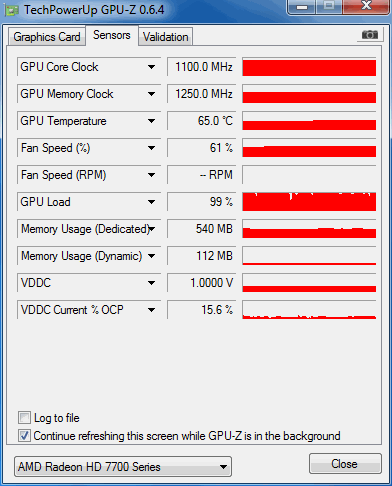The width and height of the screenshot is (392, 486).
Task: Uncheck Continue refreshing in background option
Action: click(24, 436)
